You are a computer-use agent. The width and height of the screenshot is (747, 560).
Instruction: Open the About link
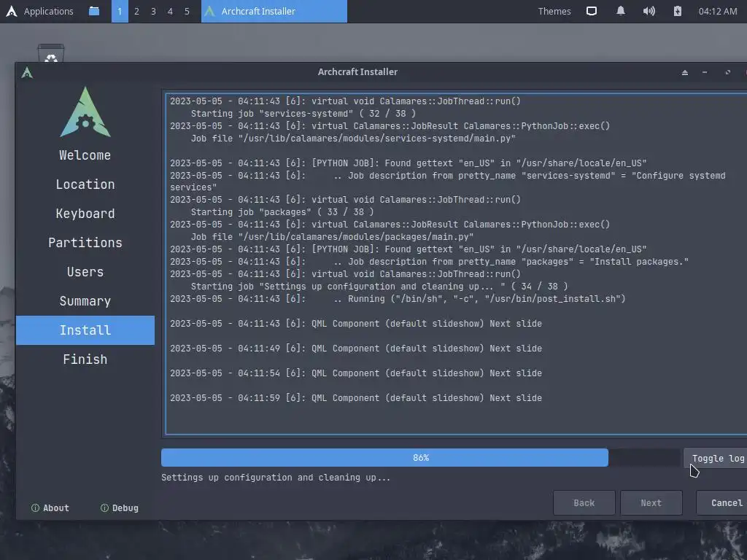click(x=50, y=508)
